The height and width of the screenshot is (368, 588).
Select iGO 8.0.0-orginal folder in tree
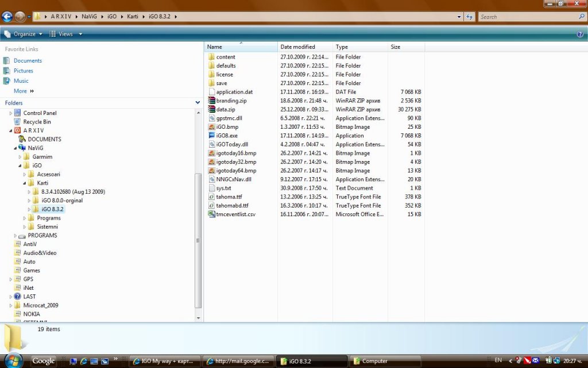click(62, 201)
